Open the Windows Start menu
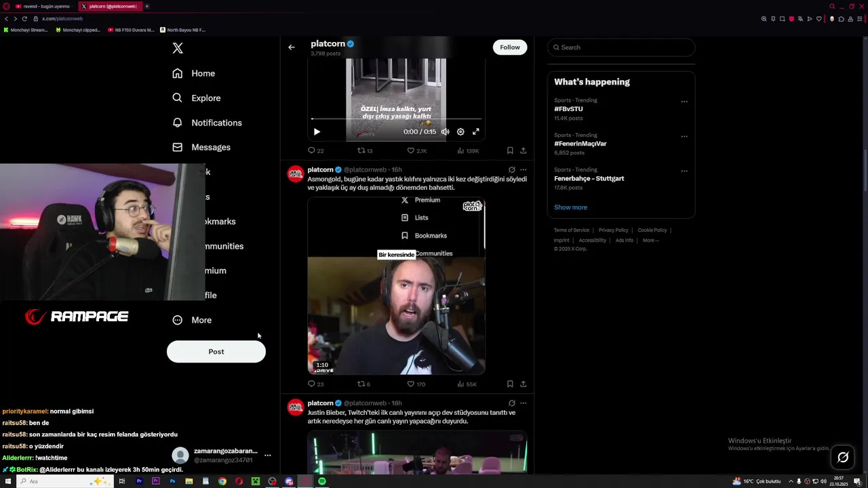Viewport: 868px width, 488px height. tap(8, 481)
